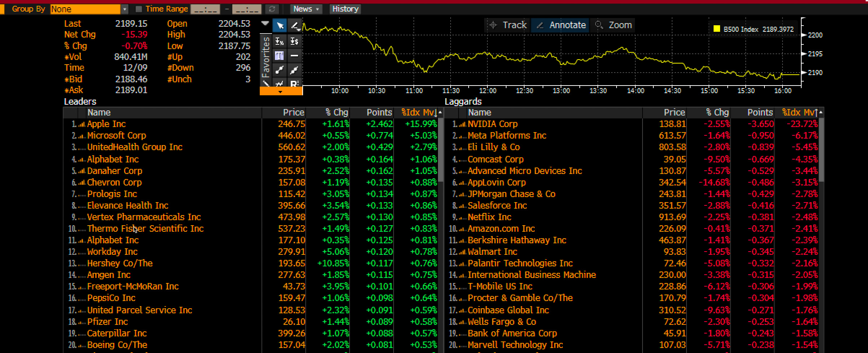Activate the Zoom chart mode

click(613, 25)
